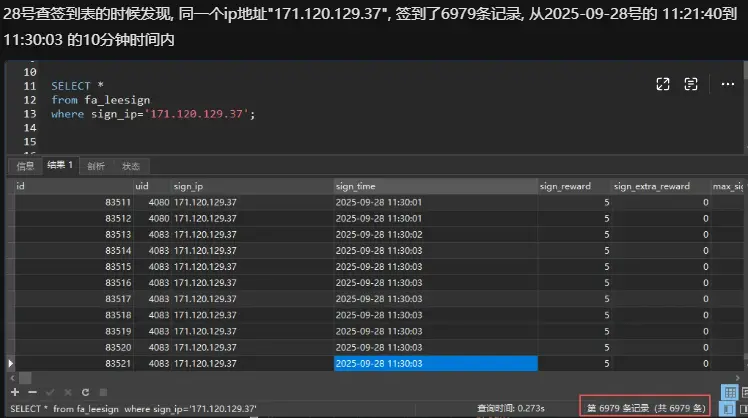Click the horizontal scrollbar right arrow
The image size is (748, 418).
click(738, 378)
